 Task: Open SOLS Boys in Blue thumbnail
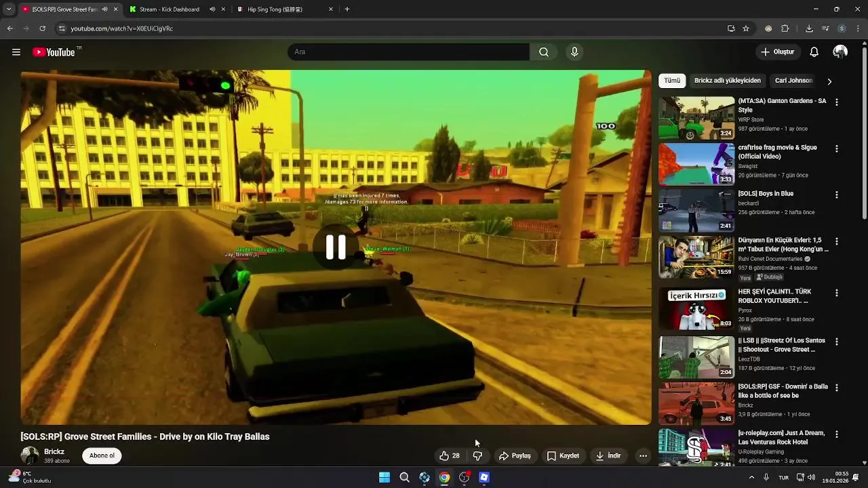(x=696, y=210)
